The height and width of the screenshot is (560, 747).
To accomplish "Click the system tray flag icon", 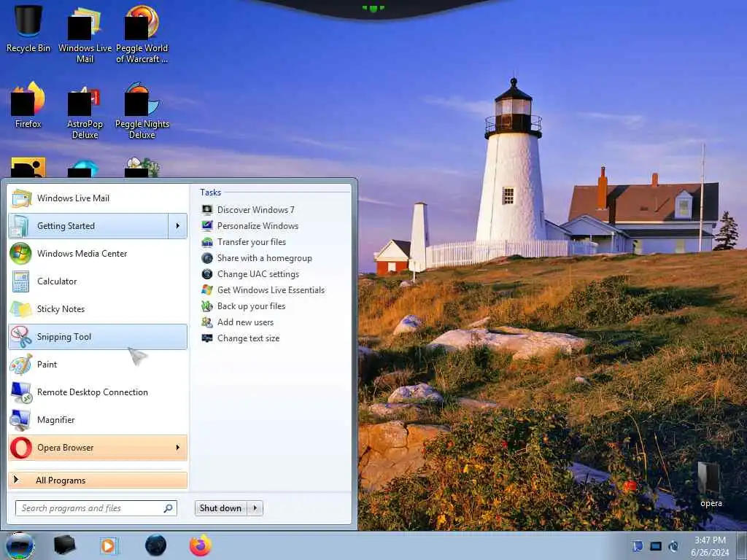I will tap(638, 546).
